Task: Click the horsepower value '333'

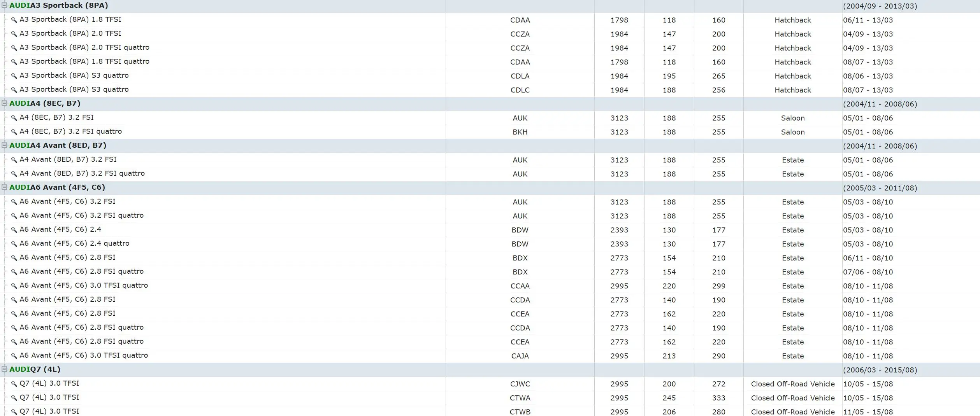Action: coord(719,398)
